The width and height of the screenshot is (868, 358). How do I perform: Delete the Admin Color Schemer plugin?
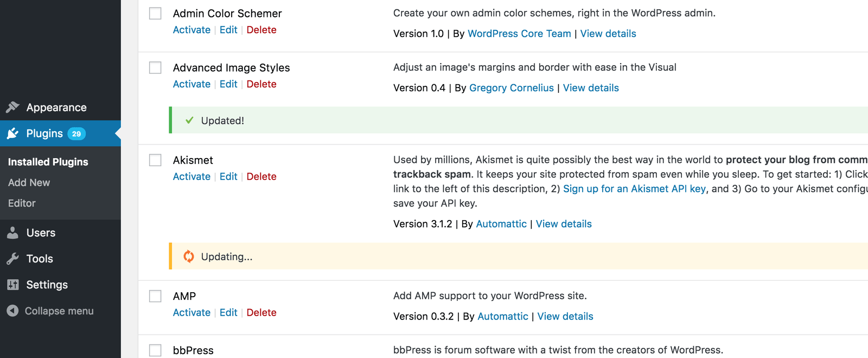[x=261, y=30]
